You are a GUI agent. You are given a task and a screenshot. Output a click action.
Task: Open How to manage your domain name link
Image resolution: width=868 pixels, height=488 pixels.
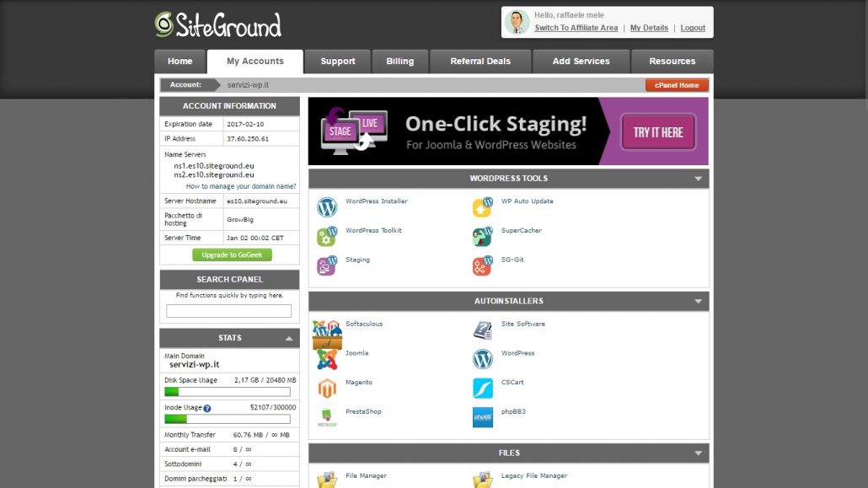point(241,186)
